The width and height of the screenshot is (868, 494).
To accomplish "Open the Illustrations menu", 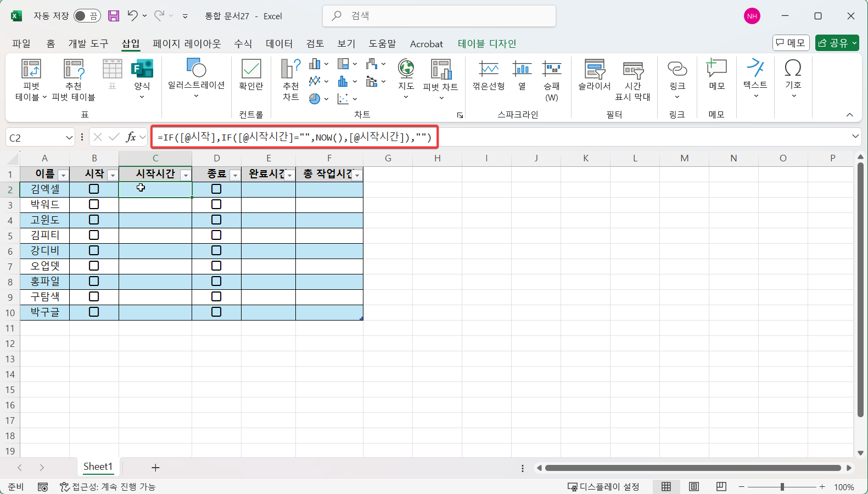I will 196,78.
